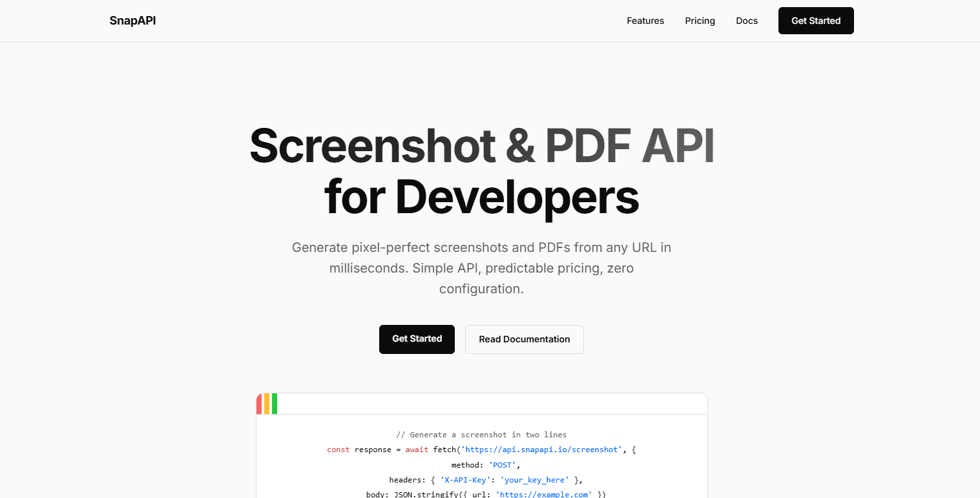
Task: Select the SnapAPI logo
Action: (132, 20)
